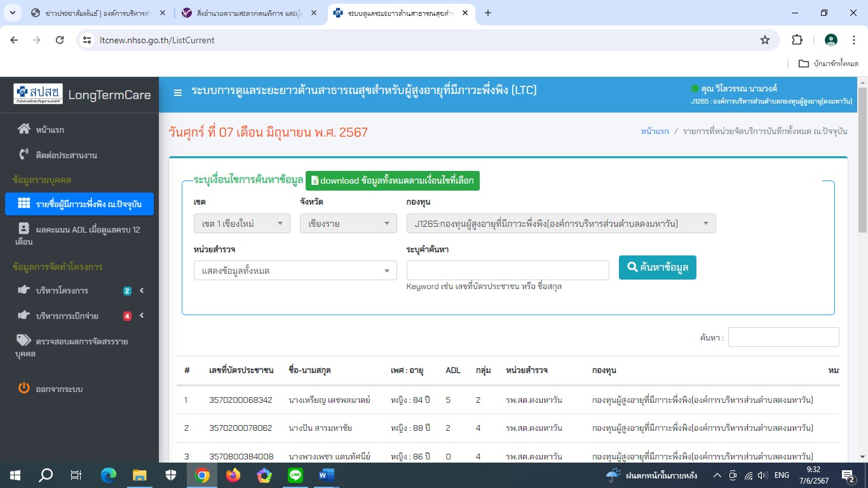868x488 pixels.
Task: Open the เขต region dropdown
Action: point(241,224)
